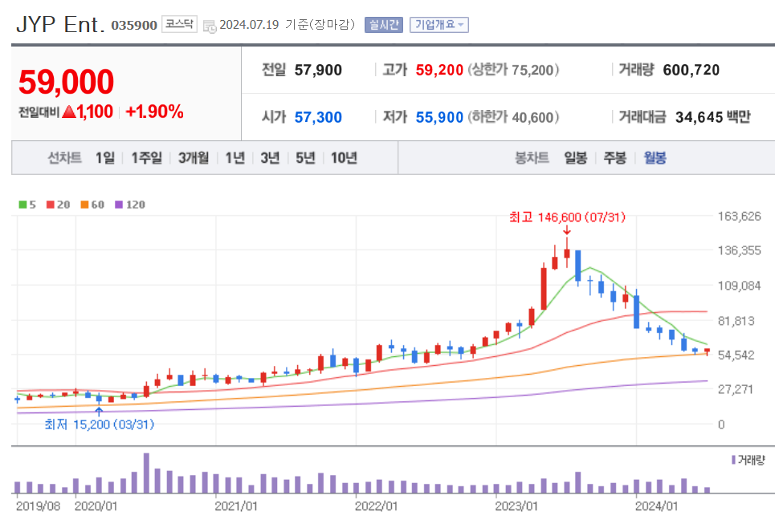Select the 3개월 line chart period
Image resolution: width=775 pixels, height=532 pixels.
tap(194, 158)
